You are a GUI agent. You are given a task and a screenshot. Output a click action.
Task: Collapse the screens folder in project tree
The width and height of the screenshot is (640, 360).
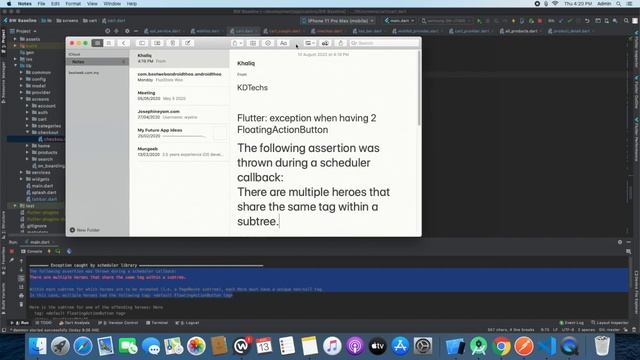(x=21, y=99)
